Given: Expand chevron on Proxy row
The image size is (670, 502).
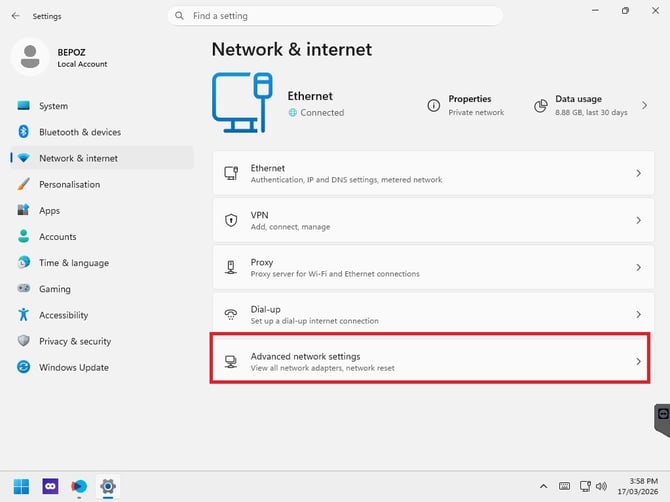Looking at the screenshot, I should pyautogui.click(x=638, y=267).
